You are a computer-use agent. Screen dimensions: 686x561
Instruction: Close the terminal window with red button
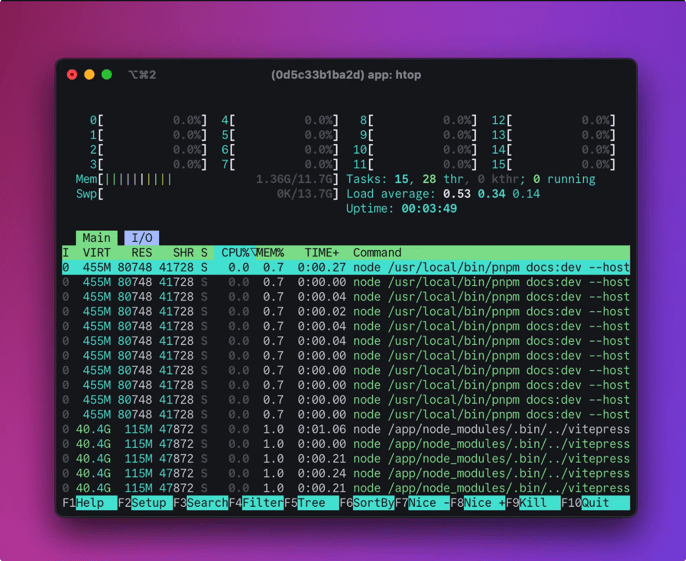point(72,75)
